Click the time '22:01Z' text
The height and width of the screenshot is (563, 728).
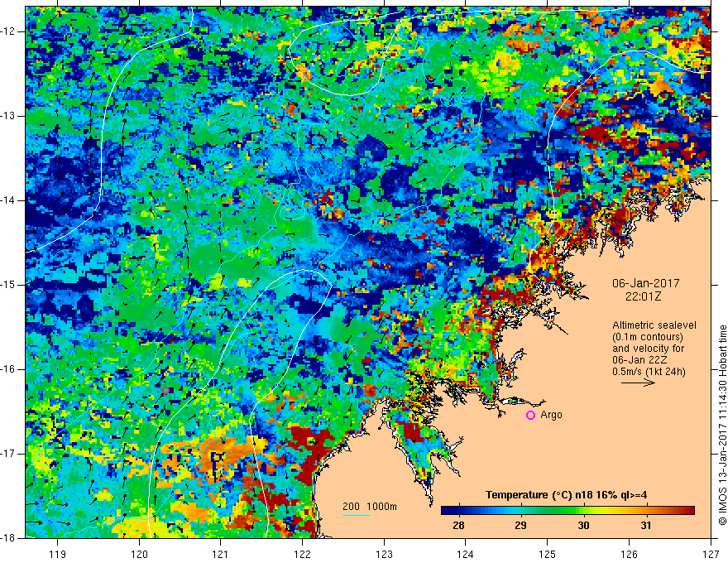tap(643, 297)
